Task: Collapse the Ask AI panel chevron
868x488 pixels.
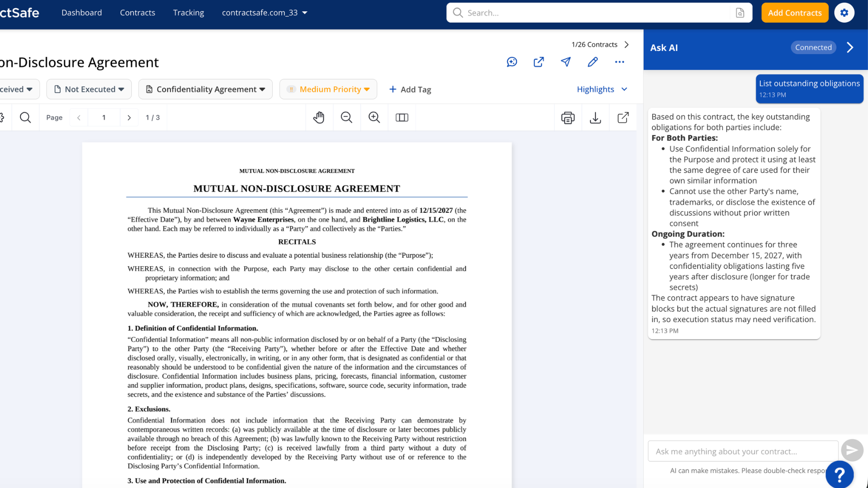Action: click(850, 47)
